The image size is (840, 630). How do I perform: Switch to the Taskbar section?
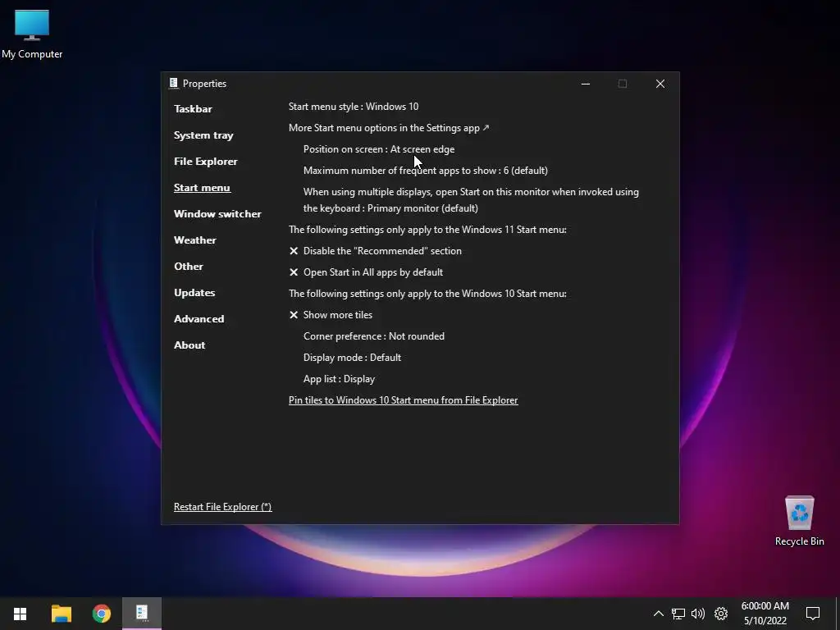(x=193, y=109)
